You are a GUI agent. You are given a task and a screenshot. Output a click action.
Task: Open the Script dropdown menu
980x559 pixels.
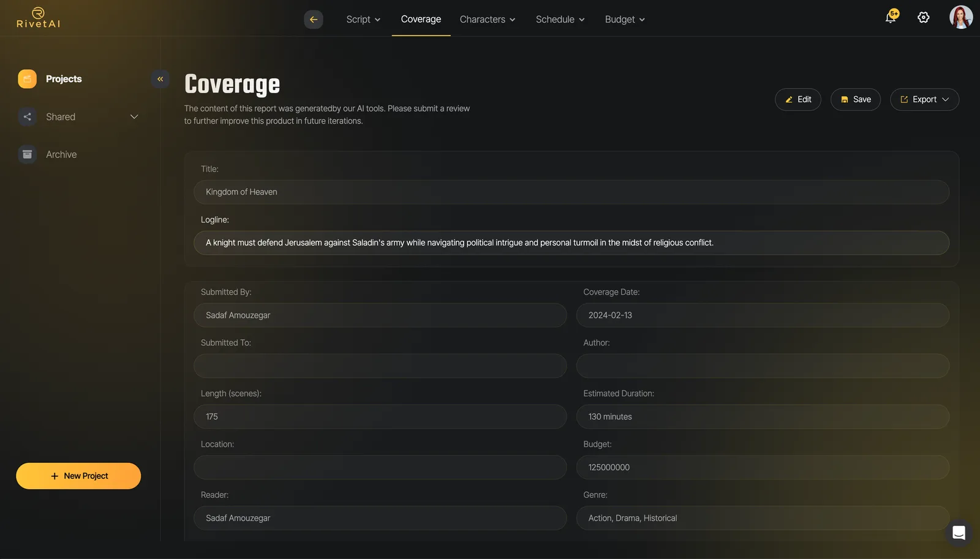tap(363, 20)
